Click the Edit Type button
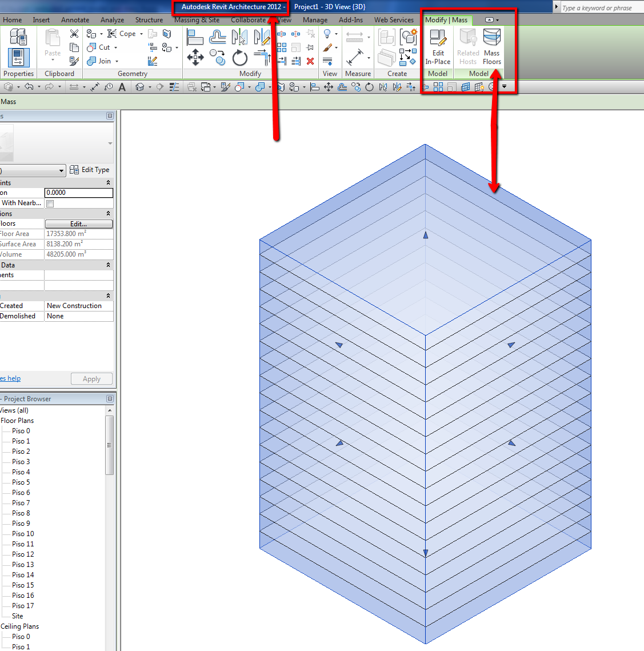 tap(90, 170)
